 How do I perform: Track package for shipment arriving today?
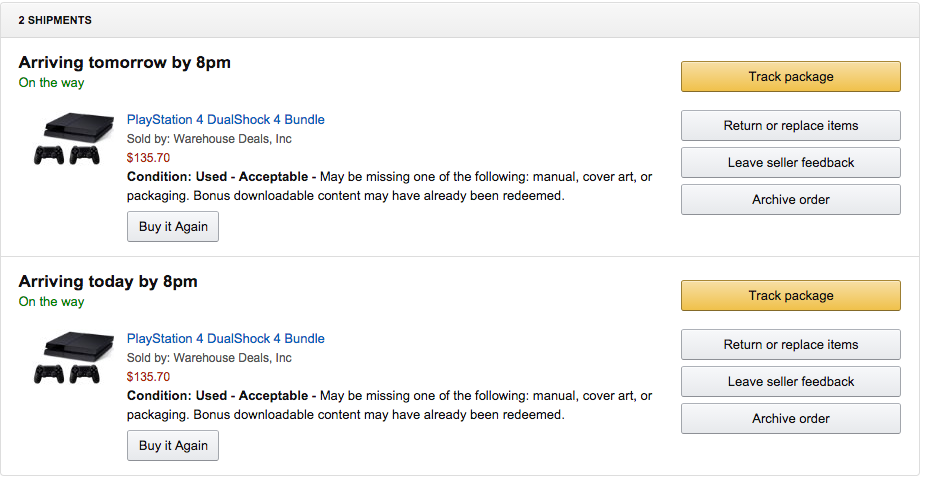point(790,295)
